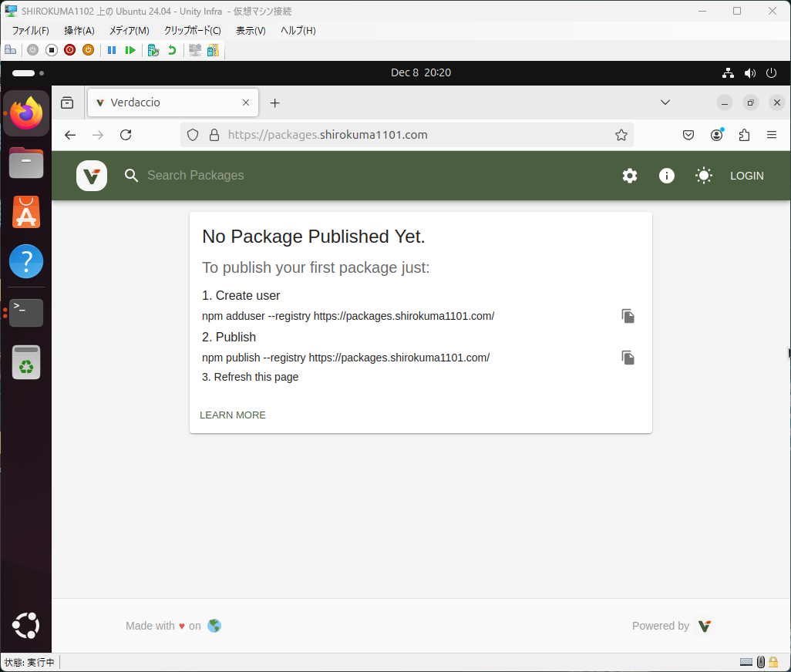Bookmark this page with the star
Image resolution: width=791 pixels, height=672 pixels.
(x=621, y=135)
